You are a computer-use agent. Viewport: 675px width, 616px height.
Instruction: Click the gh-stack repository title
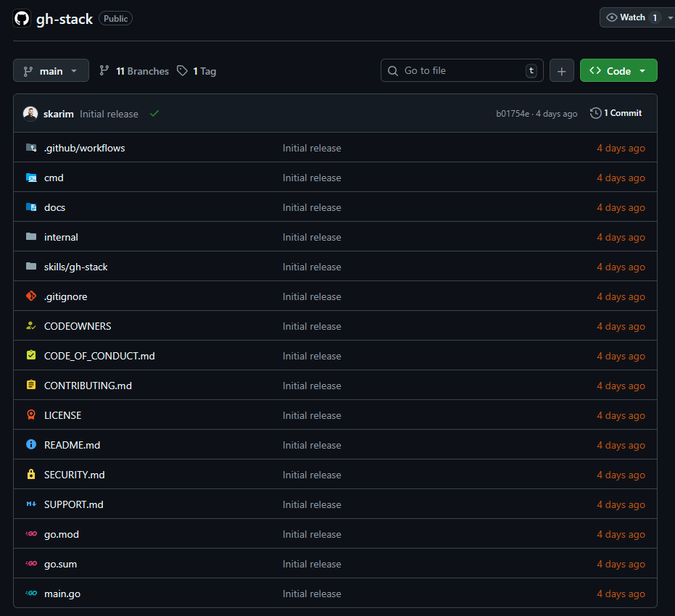(x=64, y=19)
